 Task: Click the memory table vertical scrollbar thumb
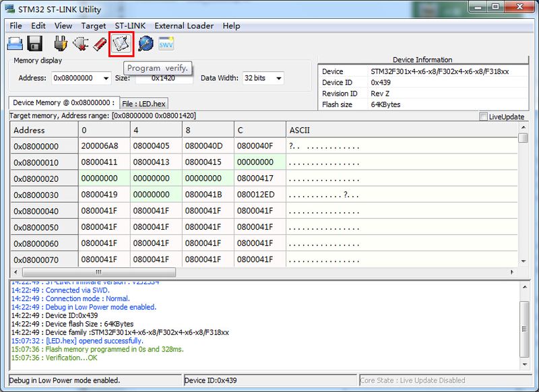524,138
